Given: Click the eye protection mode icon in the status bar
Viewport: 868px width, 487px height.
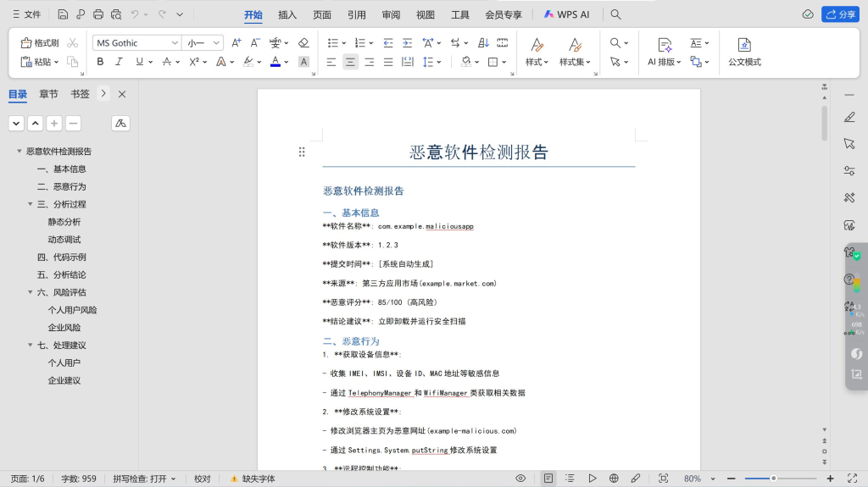Looking at the screenshot, I should click(x=520, y=479).
